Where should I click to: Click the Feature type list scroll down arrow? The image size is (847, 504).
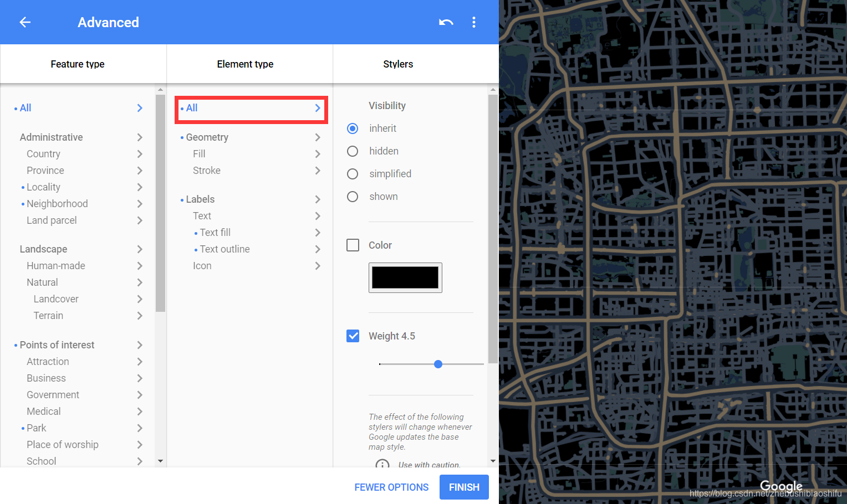click(160, 461)
